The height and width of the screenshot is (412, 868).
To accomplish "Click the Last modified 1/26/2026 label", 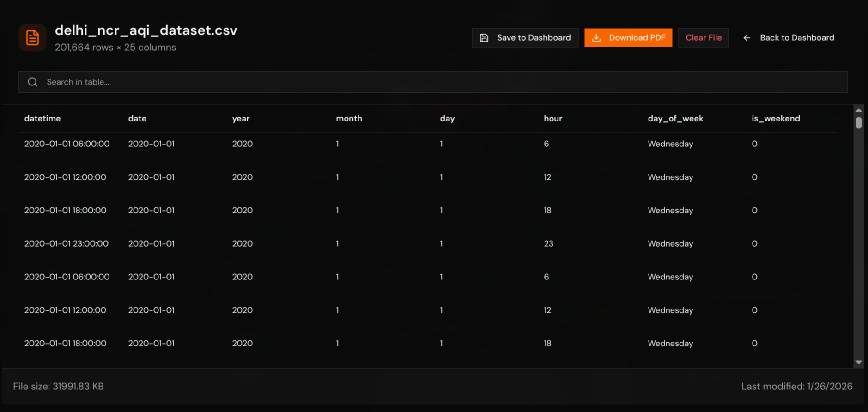I will (x=797, y=386).
